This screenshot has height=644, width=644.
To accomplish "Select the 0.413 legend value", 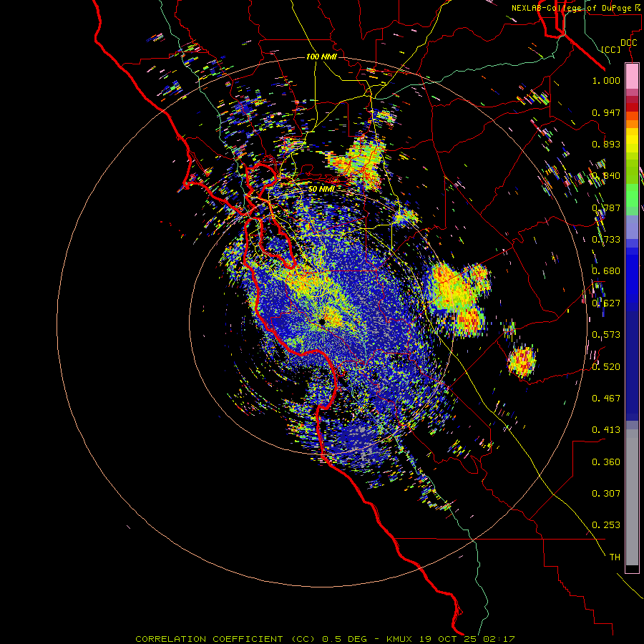I will click(x=606, y=430).
